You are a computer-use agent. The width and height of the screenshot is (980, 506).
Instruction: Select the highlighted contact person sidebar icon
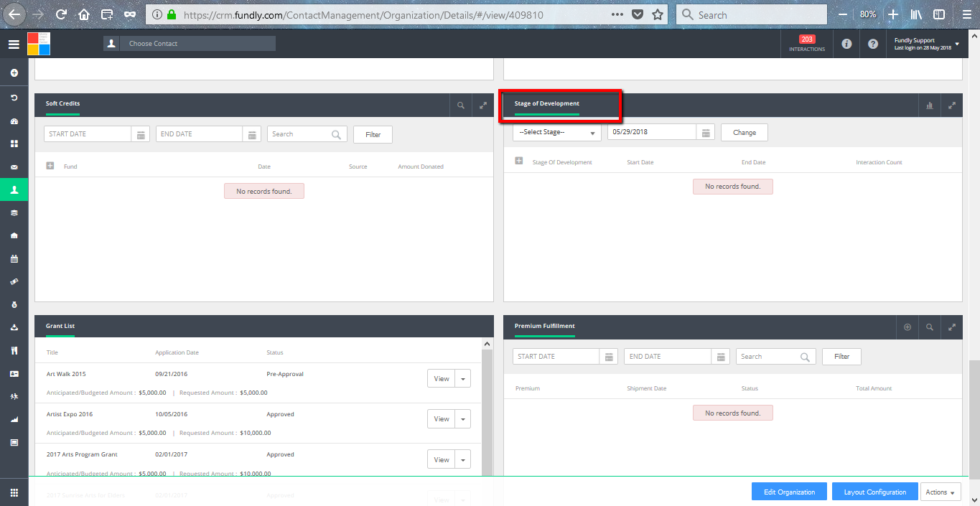(14, 190)
